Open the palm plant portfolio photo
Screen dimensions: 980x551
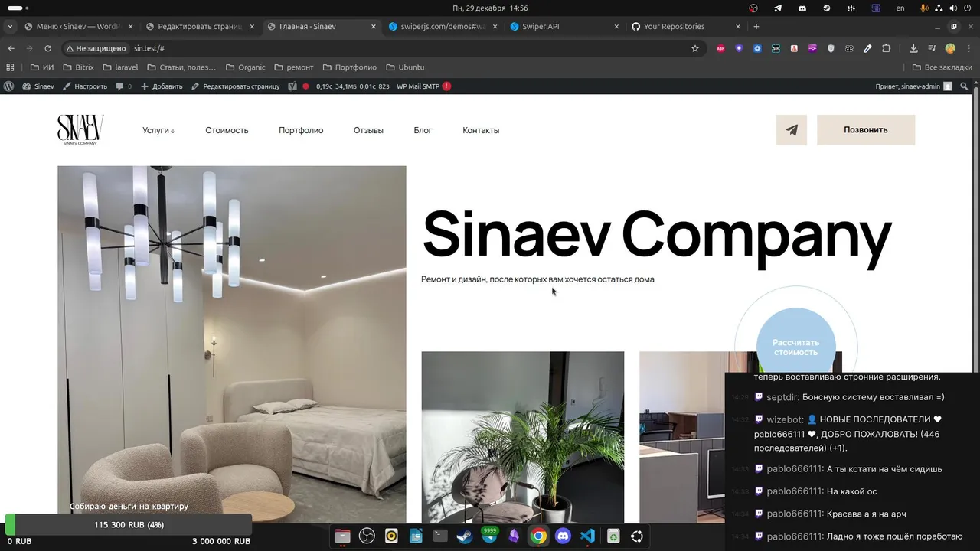click(523, 437)
